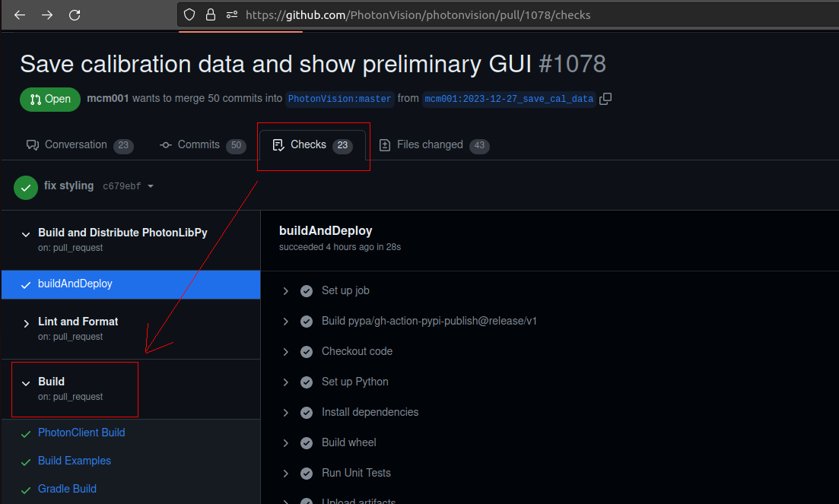Expand the Run Unit Tests step

pos(285,473)
